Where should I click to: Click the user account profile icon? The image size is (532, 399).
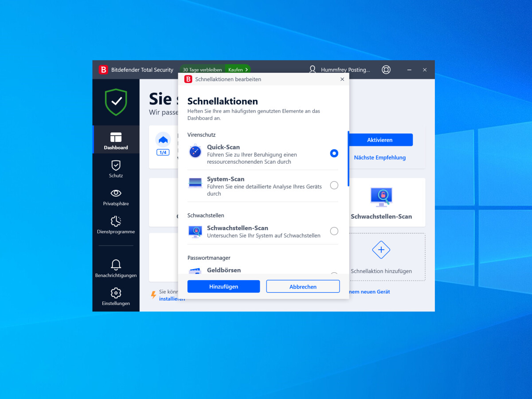(313, 70)
